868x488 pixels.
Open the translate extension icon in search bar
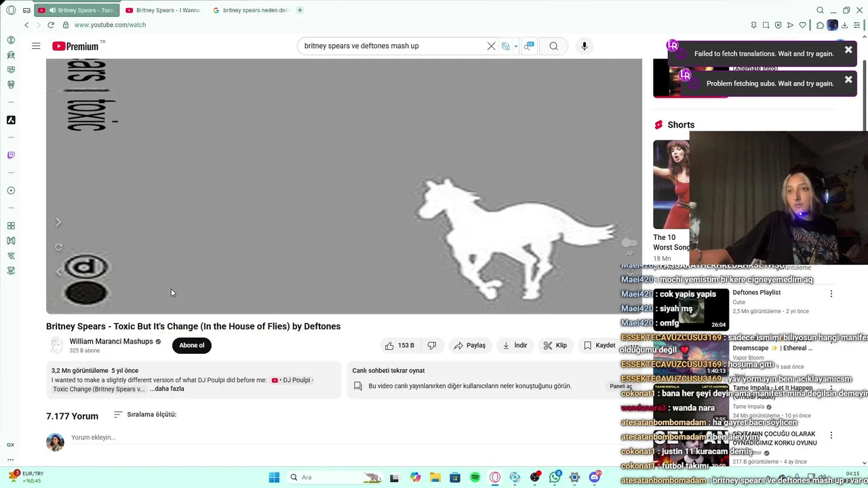click(x=506, y=46)
